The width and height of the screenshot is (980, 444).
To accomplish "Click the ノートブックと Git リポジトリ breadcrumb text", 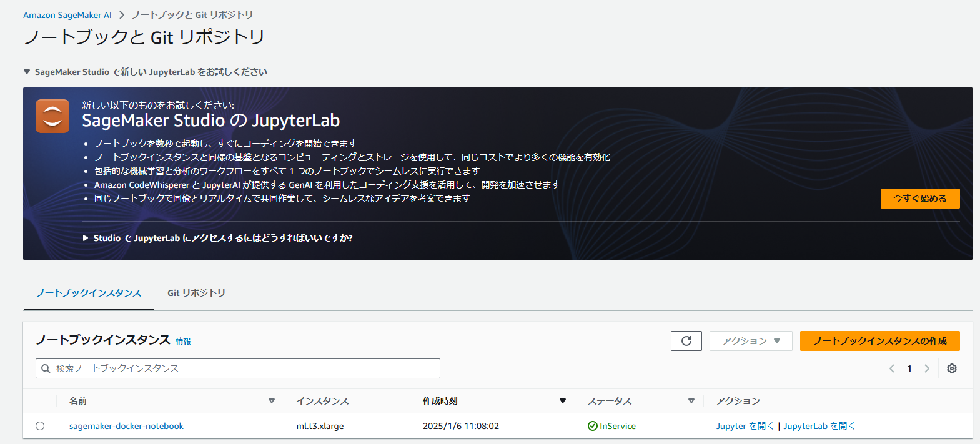I will click(192, 15).
